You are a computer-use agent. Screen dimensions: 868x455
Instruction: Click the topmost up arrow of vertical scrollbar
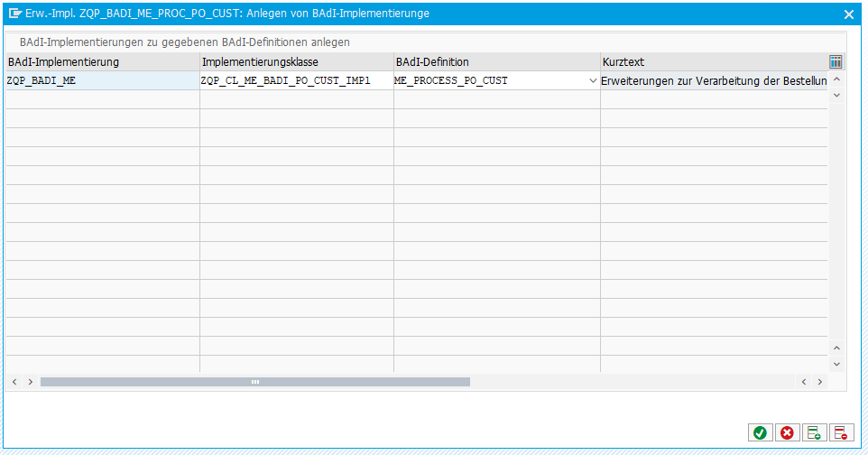(836, 79)
